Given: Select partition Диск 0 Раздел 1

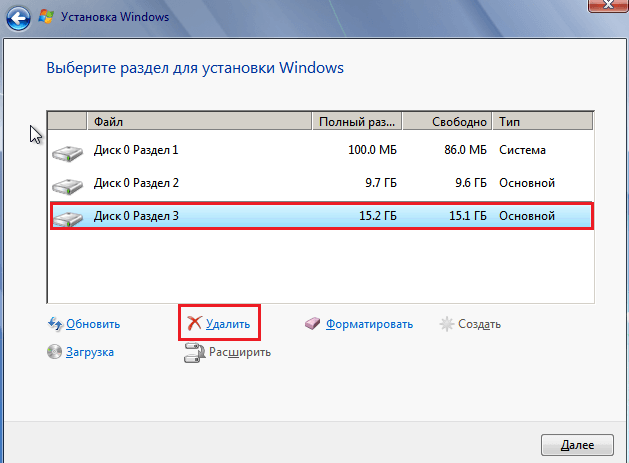Looking at the screenshot, I should point(321,150).
